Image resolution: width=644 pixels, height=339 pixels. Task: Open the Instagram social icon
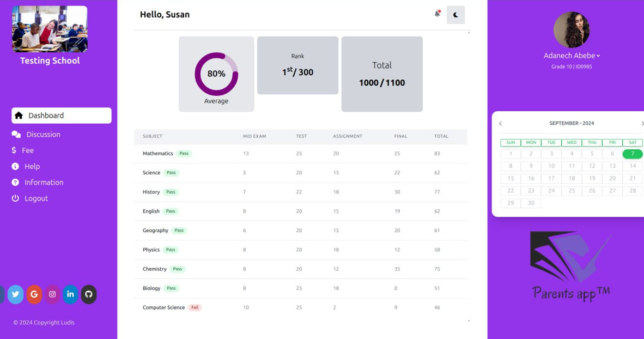[52, 294]
